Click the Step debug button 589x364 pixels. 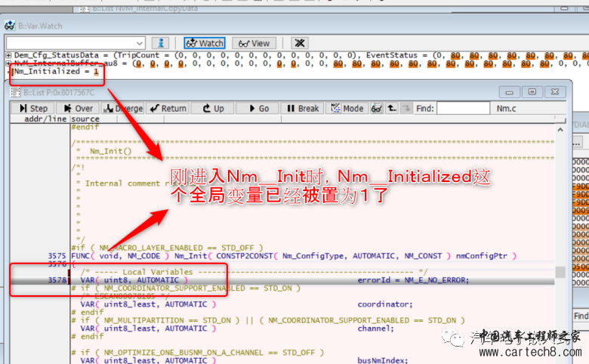(32, 108)
